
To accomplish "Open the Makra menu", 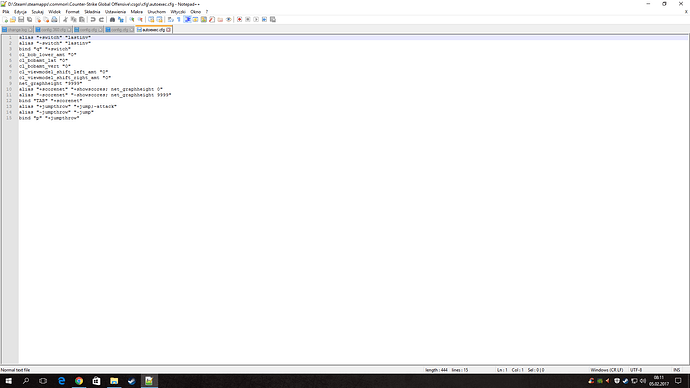I will pyautogui.click(x=136, y=12).
